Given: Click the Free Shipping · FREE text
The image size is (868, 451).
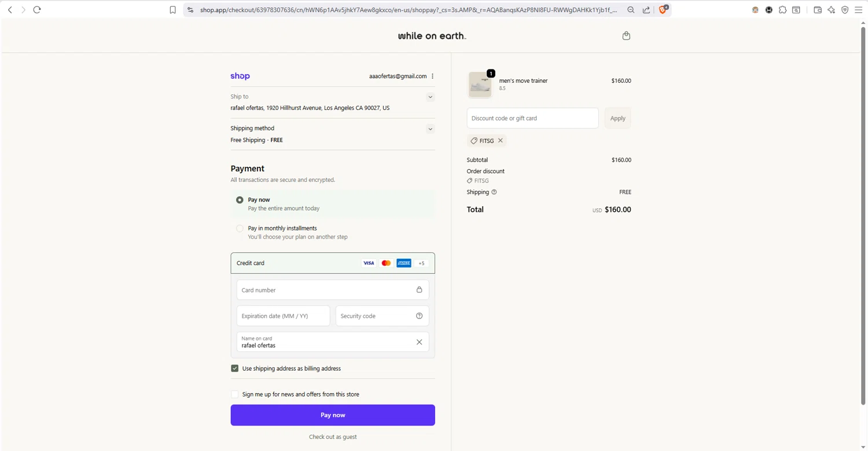Looking at the screenshot, I should point(256,140).
